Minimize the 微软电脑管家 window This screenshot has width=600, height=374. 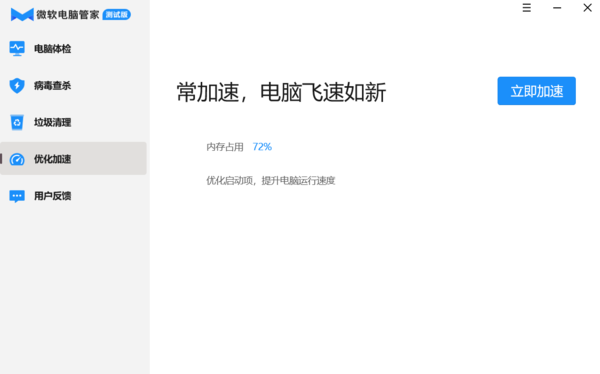click(x=557, y=8)
